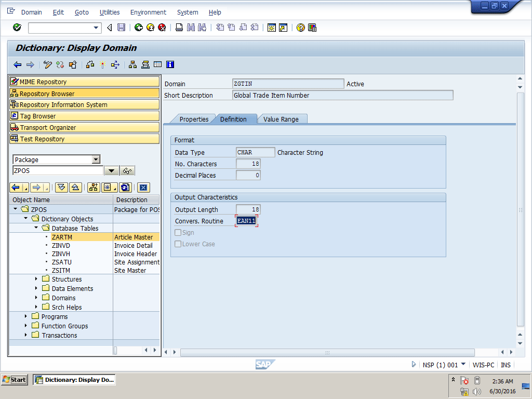The height and width of the screenshot is (399, 532).
Task: Click the red Cancel icon
Action: tap(162, 28)
